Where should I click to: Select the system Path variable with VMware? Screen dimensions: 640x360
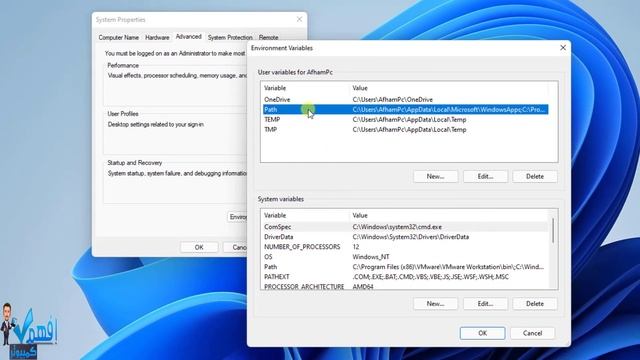click(x=405, y=267)
